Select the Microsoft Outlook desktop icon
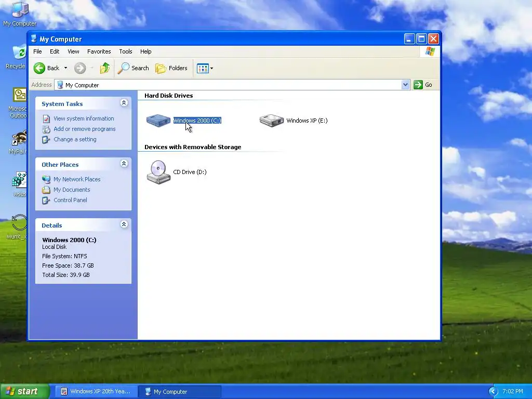The height and width of the screenshot is (399, 532). 18,103
